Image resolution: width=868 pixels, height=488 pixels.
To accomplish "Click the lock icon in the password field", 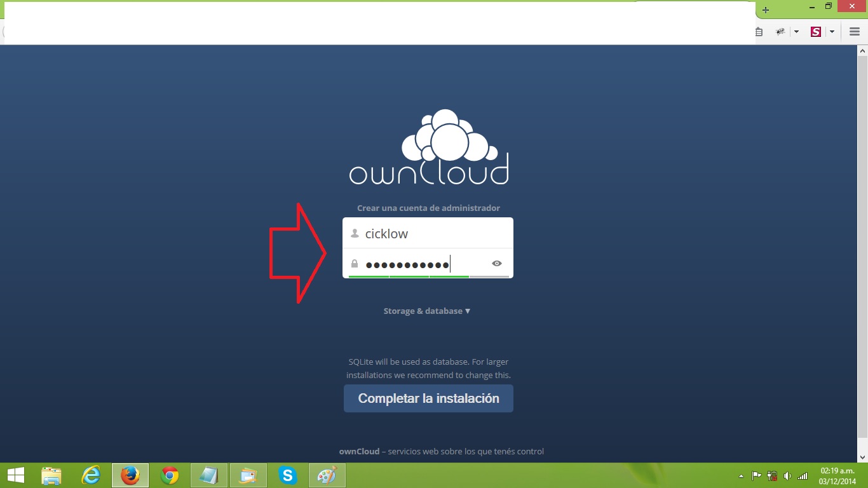I will pyautogui.click(x=355, y=264).
